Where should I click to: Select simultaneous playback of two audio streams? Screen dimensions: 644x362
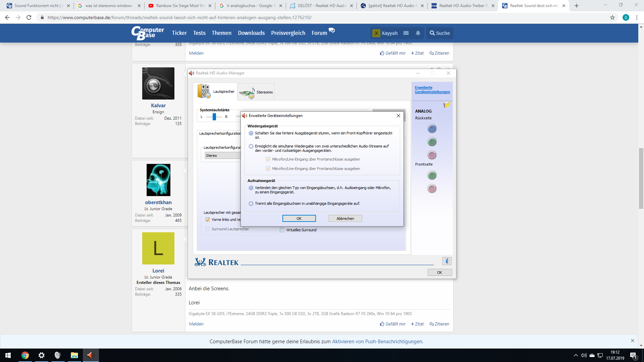(x=251, y=146)
